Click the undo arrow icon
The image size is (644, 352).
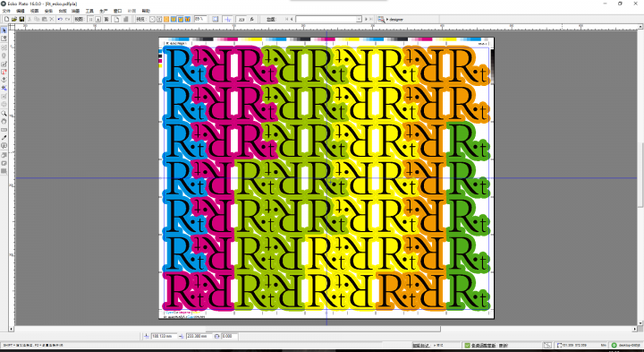(60, 20)
